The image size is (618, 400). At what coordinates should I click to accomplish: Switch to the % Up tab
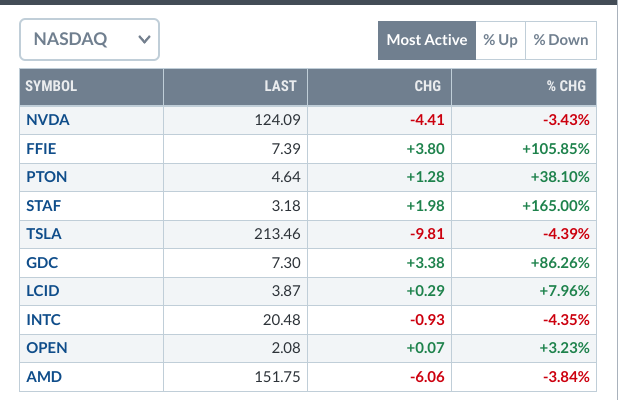[501, 40]
